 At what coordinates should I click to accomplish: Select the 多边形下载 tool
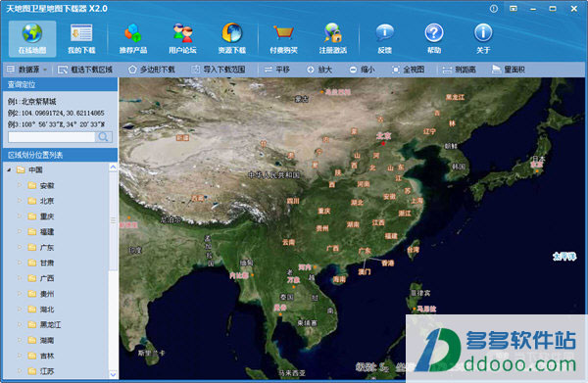point(152,70)
